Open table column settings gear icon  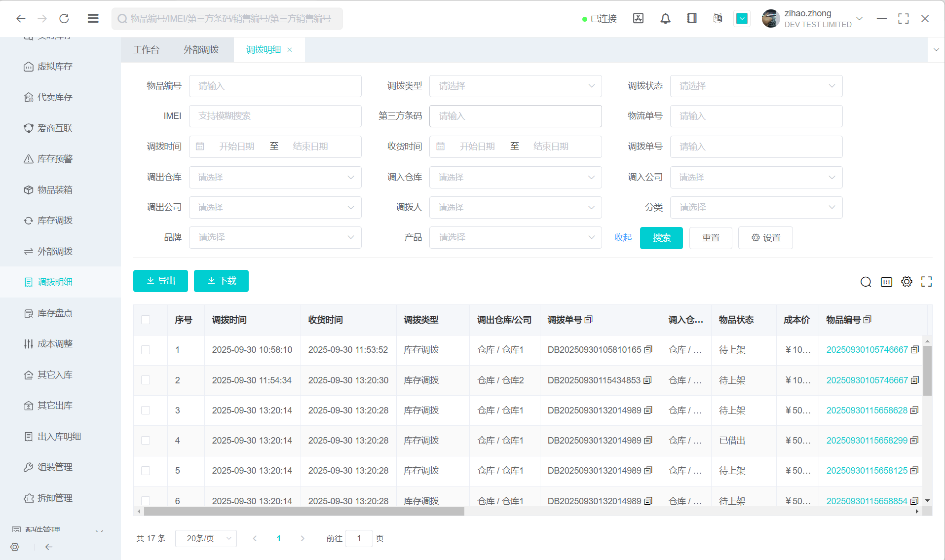[907, 282]
